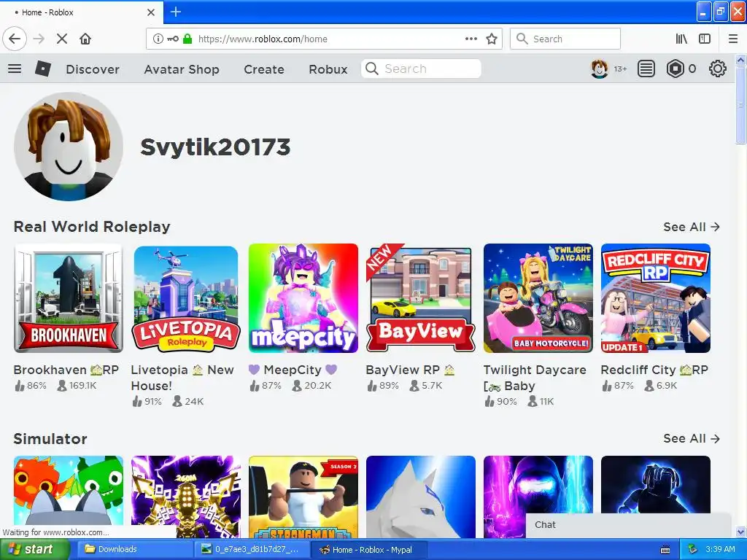Click the MeepCity title text

click(293, 370)
